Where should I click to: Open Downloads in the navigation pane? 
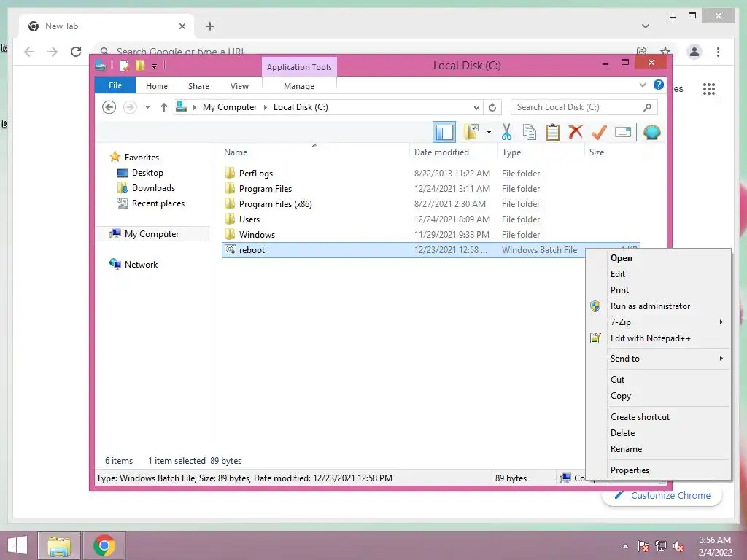coord(153,188)
